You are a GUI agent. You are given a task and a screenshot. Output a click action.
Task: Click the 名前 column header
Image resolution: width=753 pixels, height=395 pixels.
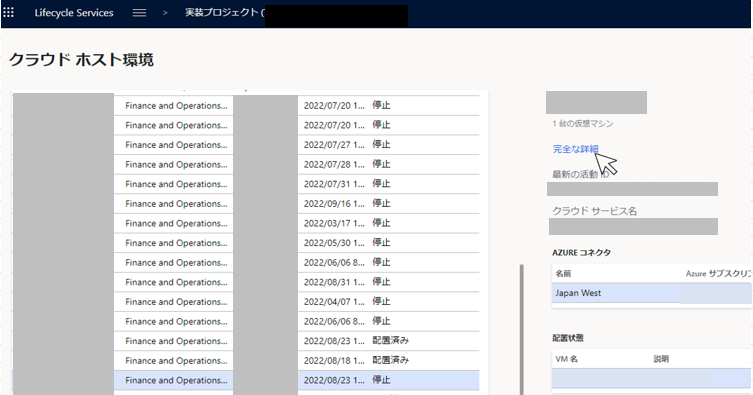pos(563,274)
